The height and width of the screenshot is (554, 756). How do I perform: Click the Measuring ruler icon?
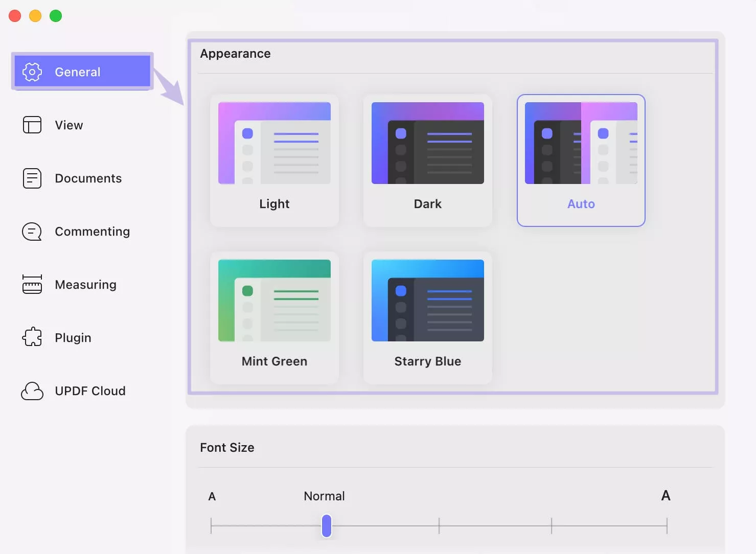point(32,285)
